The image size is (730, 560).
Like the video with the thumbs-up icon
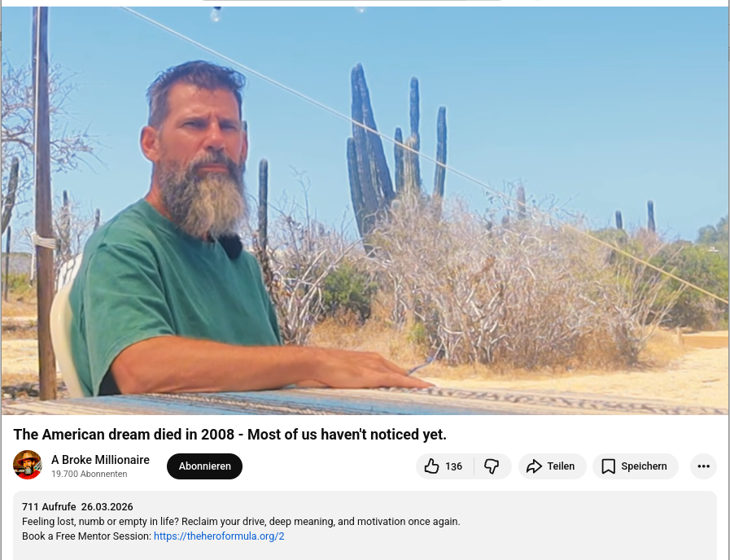431,466
